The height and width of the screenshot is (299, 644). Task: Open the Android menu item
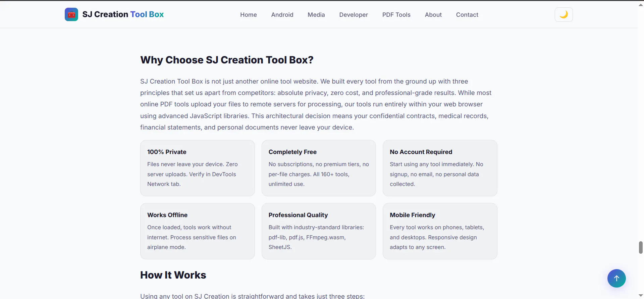(282, 15)
